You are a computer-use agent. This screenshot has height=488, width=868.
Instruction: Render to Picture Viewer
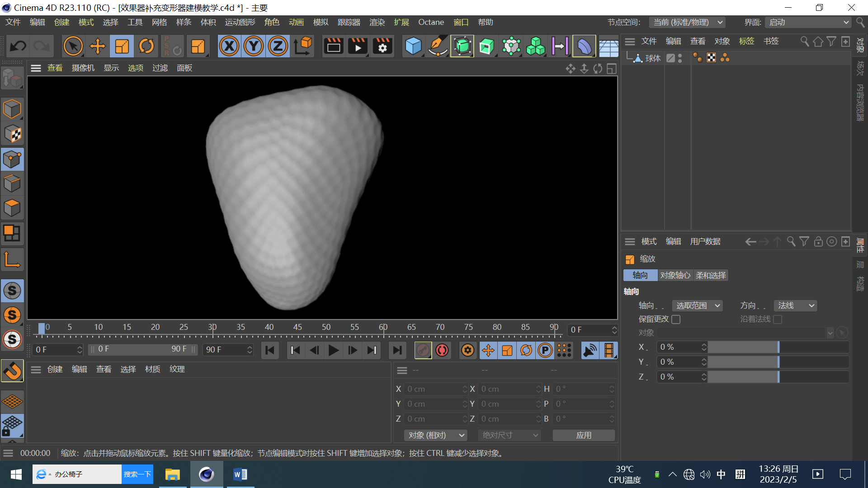358,46
